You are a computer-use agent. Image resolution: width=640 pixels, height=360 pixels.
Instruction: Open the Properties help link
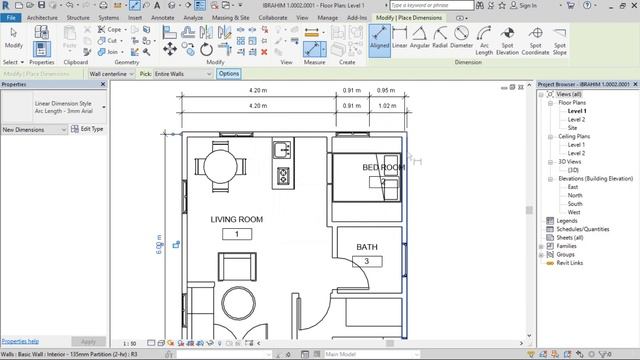[20, 341]
